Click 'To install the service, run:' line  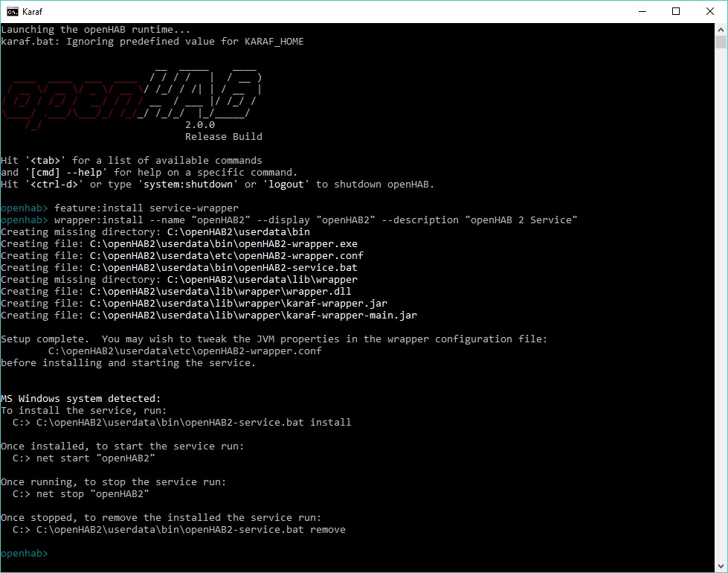(x=83, y=410)
